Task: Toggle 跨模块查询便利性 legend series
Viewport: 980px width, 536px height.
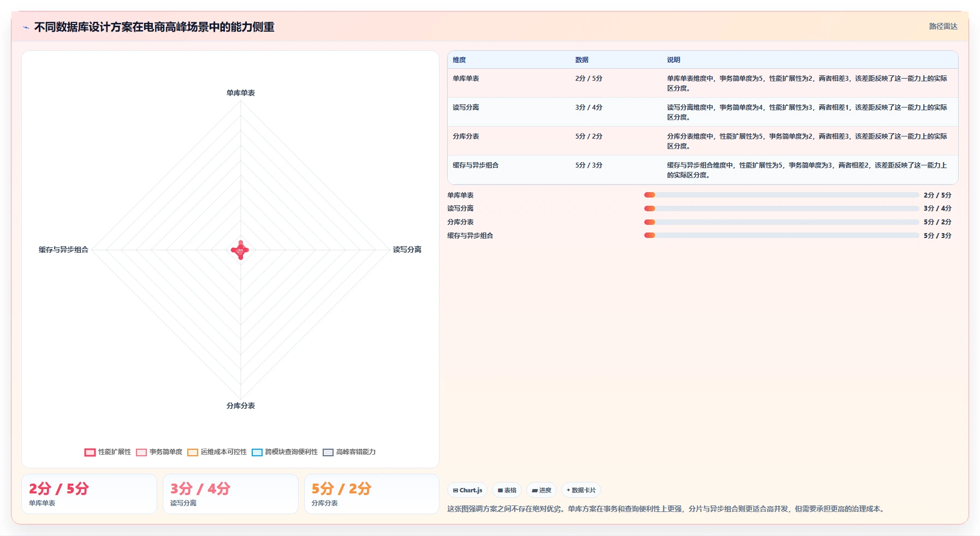Action: [x=285, y=452]
